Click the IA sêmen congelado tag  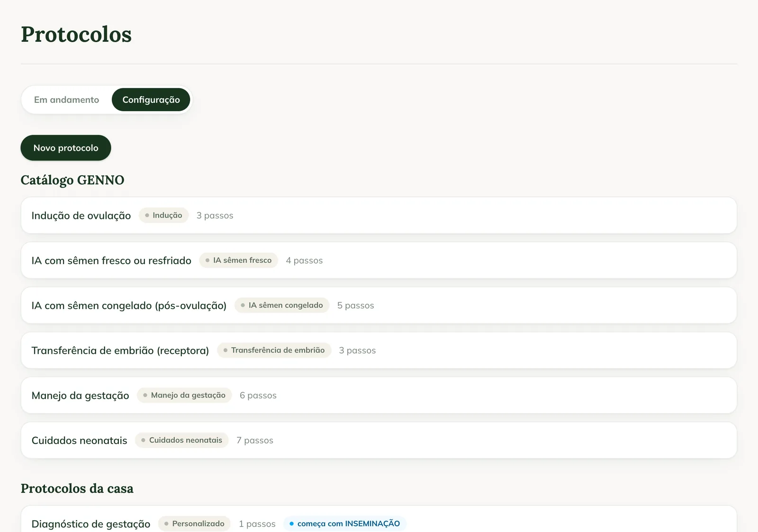coord(282,305)
